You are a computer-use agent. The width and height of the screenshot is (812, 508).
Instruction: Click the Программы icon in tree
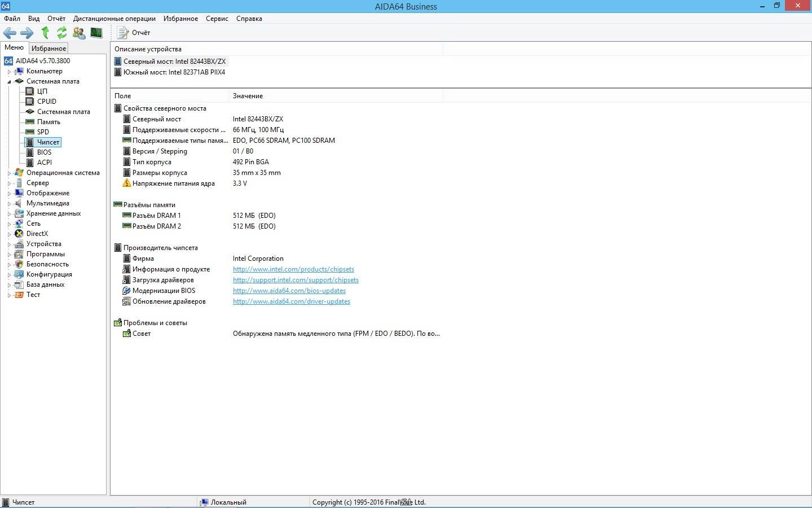coord(19,254)
